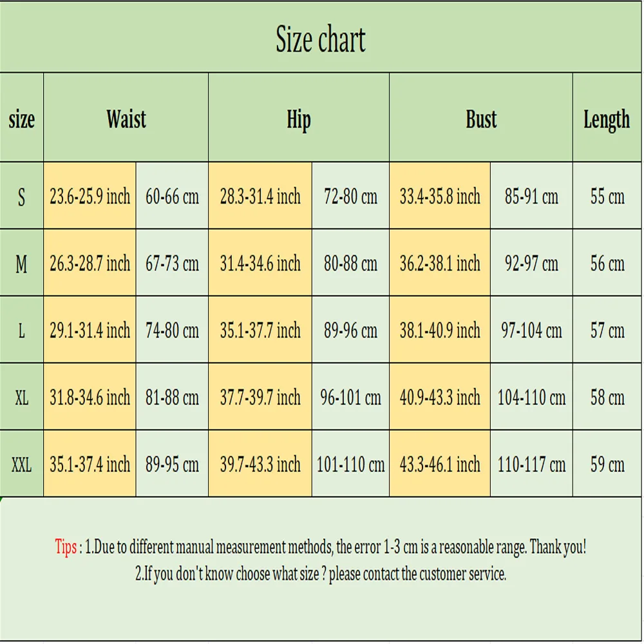
Task: Click the Length column header
Action: tap(607, 120)
